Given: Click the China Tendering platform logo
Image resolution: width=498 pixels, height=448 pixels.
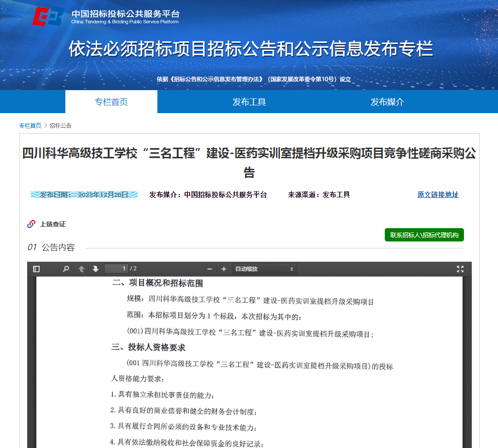Looking at the screenshot, I should pyautogui.click(x=48, y=17).
